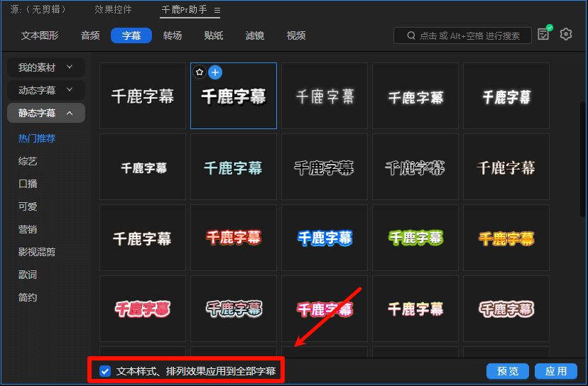Select 营销 category

click(x=28, y=229)
